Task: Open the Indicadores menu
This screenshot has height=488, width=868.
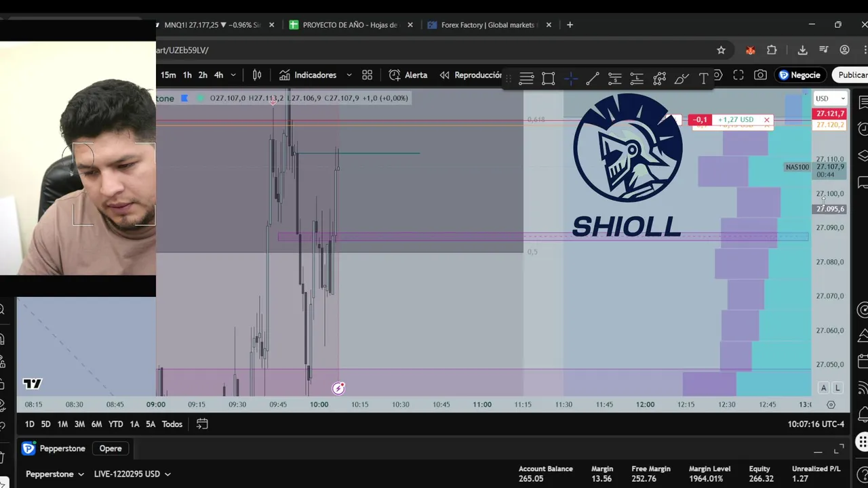Action: click(x=307, y=75)
